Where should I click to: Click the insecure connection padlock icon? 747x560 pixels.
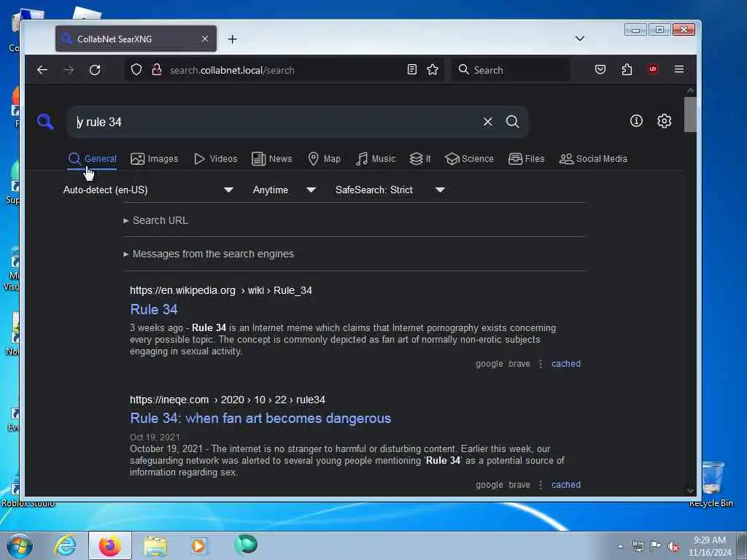coord(156,69)
